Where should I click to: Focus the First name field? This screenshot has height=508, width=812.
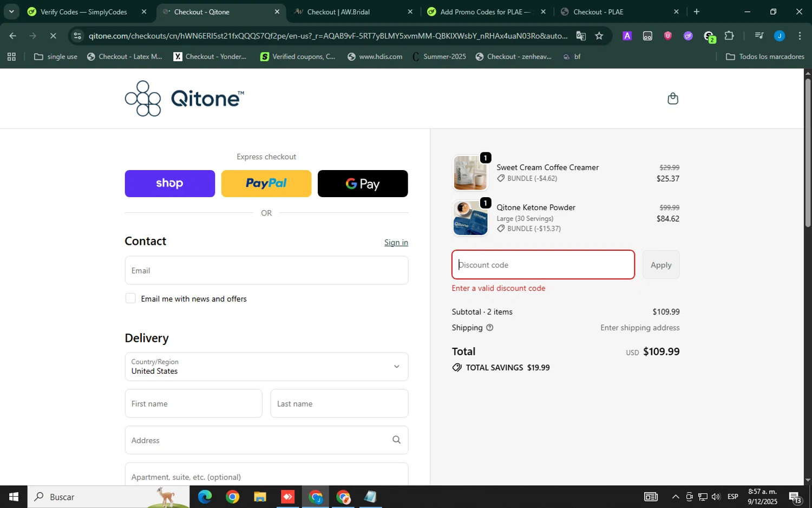(193, 403)
